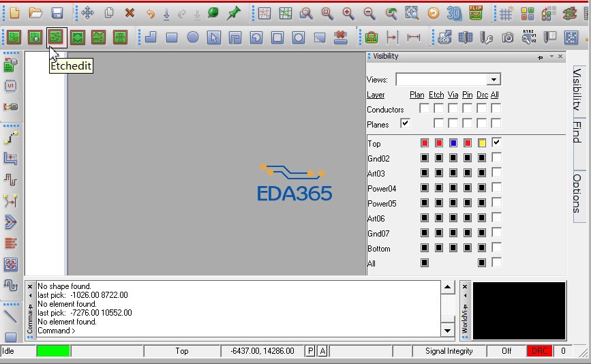
Task: Click the Top active layer status field
Action: tap(182, 351)
